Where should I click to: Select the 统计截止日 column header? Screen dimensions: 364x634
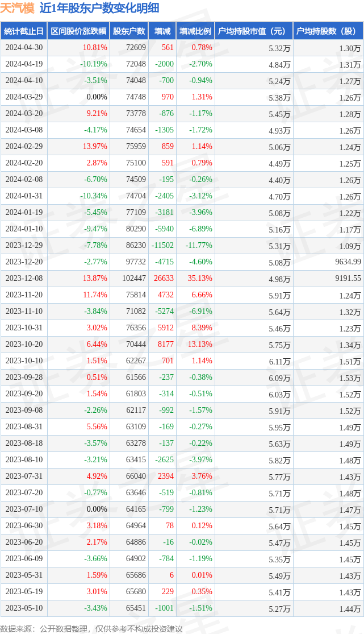pyautogui.click(x=23, y=31)
